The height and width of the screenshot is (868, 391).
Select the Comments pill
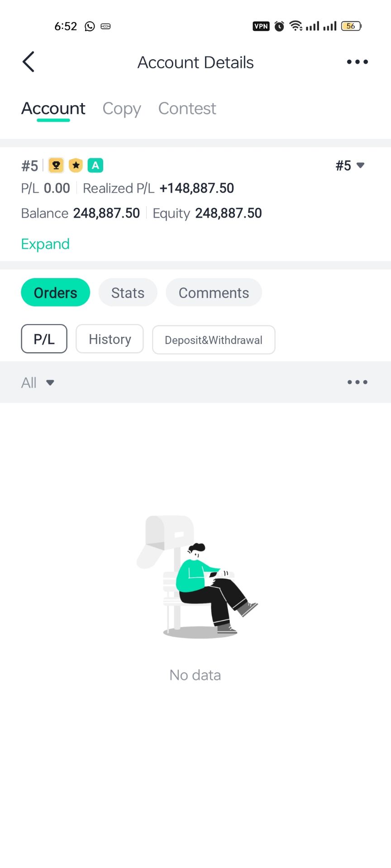[x=214, y=292]
